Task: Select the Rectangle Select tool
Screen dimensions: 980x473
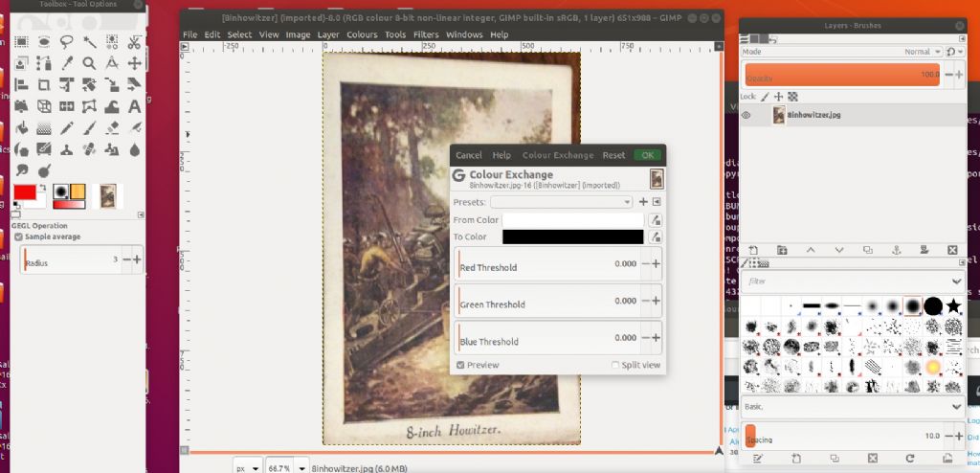Action: (x=21, y=42)
